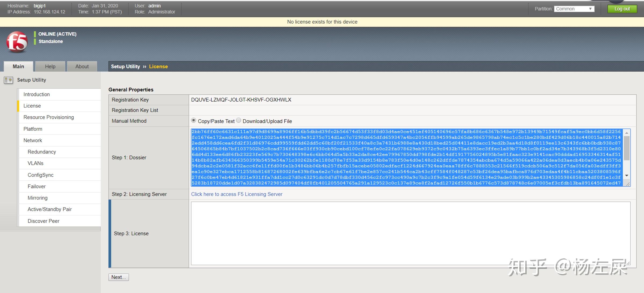The height and width of the screenshot is (293, 644).
Task: Click the Dossier scrollbar up arrow
Action: click(627, 133)
